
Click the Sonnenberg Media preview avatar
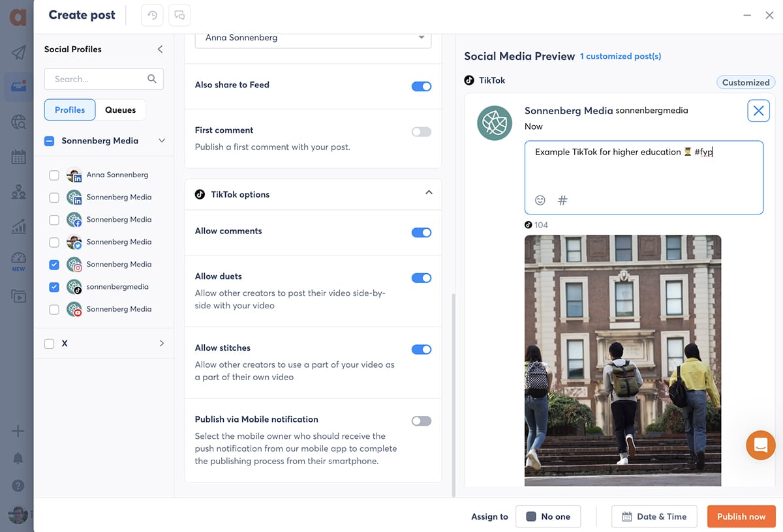[x=494, y=123]
